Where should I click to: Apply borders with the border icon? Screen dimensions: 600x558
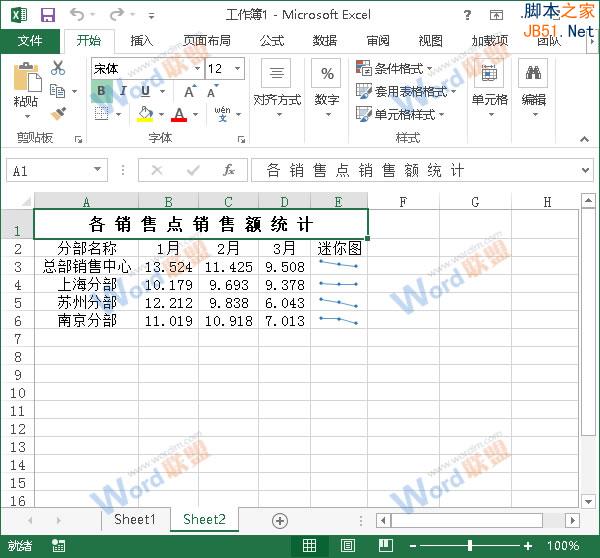[101, 114]
